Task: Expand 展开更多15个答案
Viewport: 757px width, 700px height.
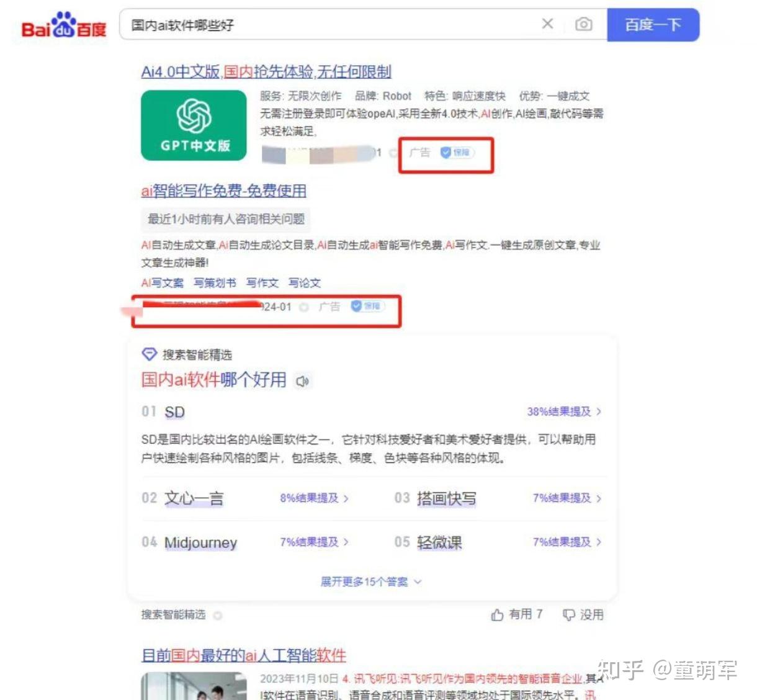Action: click(x=371, y=582)
